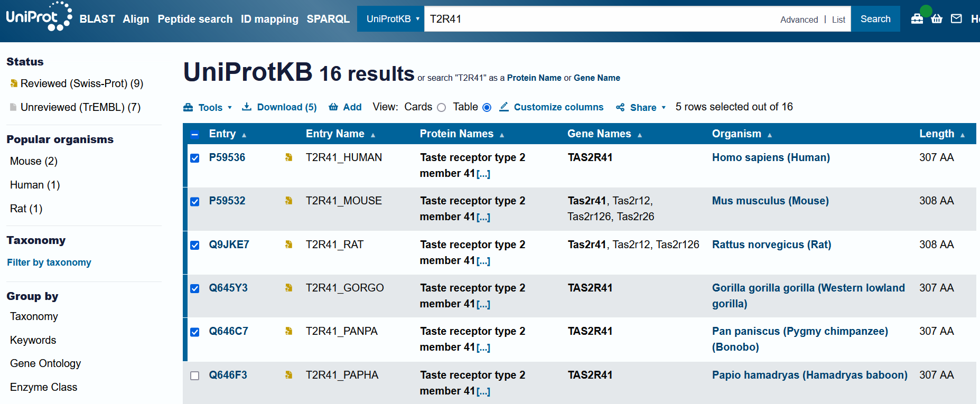Sort by Protein Names column arrow
Image resolution: width=980 pixels, height=404 pixels.
click(x=502, y=135)
